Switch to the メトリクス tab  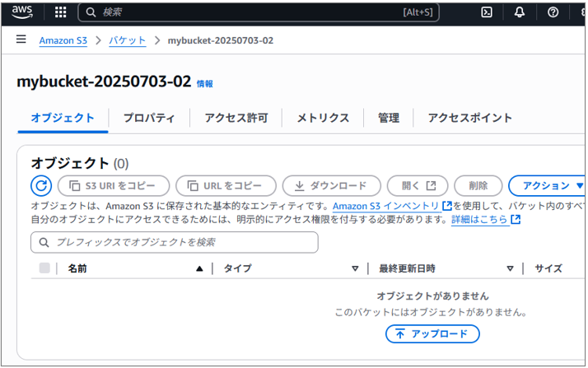[323, 118]
